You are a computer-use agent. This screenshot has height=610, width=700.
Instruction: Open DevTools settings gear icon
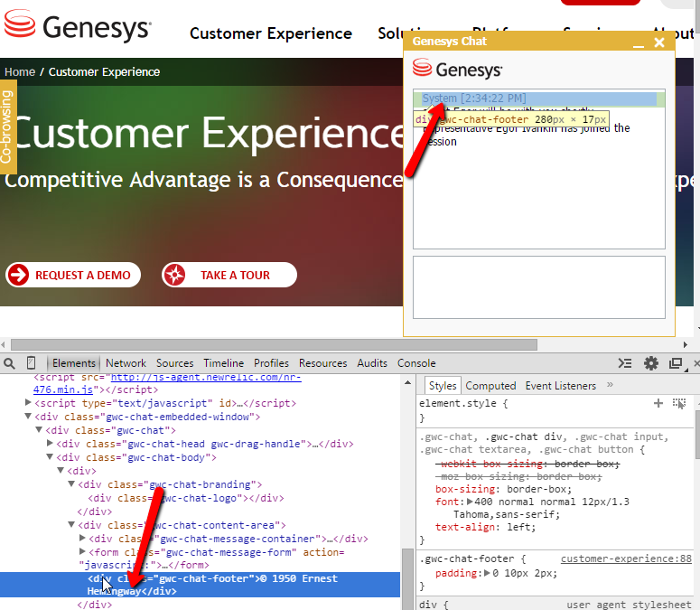click(x=650, y=363)
